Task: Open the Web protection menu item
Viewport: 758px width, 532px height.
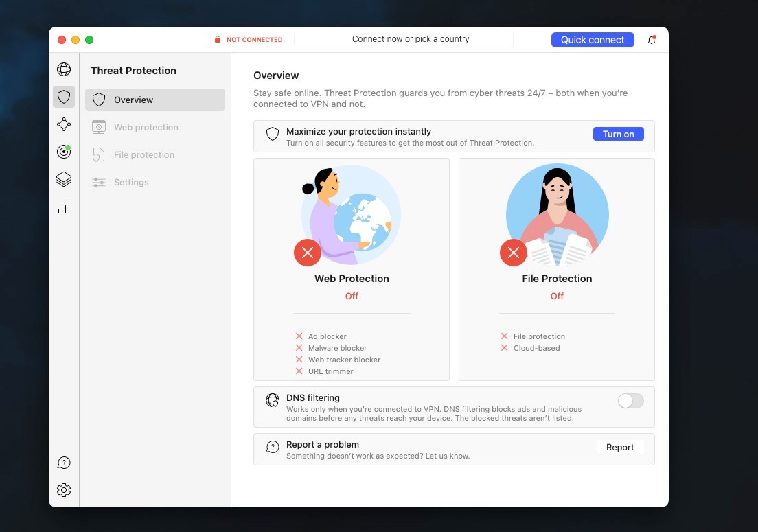Action: click(155, 127)
